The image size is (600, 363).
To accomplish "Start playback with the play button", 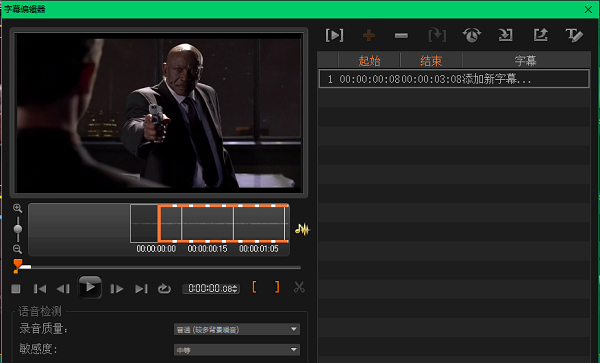I will (x=90, y=287).
